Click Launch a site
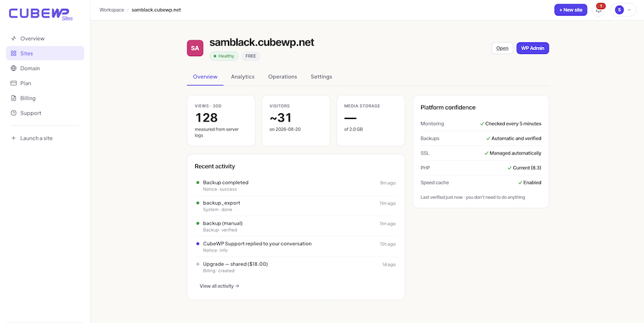The height and width of the screenshot is (323, 644). pyautogui.click(x=45, y=138)
